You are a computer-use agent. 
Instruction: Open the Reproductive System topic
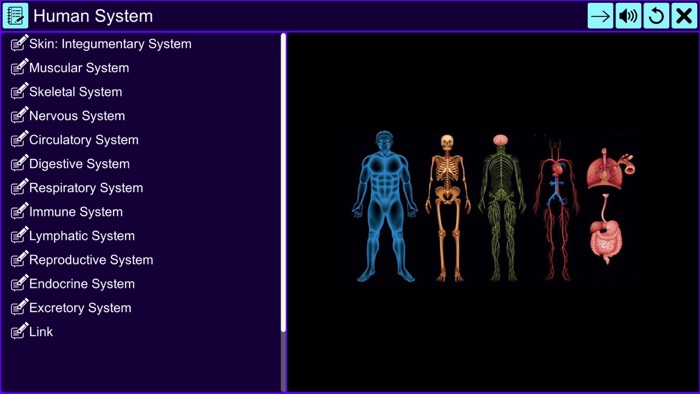[x=91, y=260]
